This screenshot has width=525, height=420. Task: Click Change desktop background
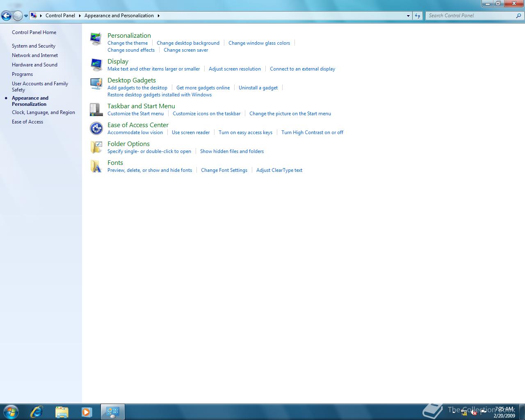click(x=188, y=43)
